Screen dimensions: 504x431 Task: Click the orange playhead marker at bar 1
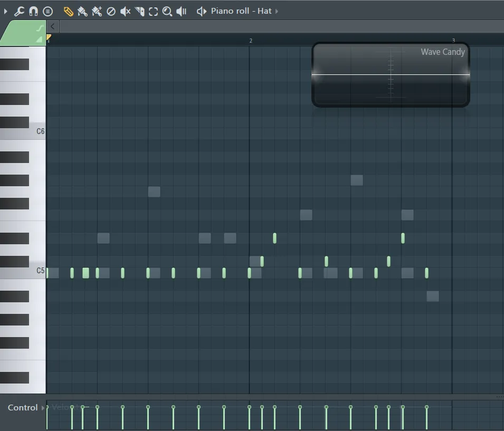click(49, 37)
